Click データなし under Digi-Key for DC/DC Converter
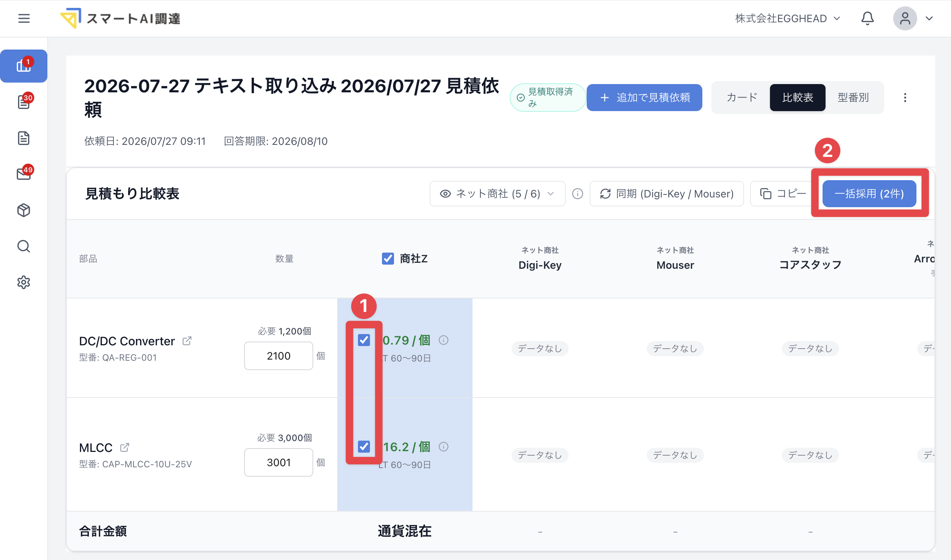Viewport: 951px width, 560px height. 540,348
